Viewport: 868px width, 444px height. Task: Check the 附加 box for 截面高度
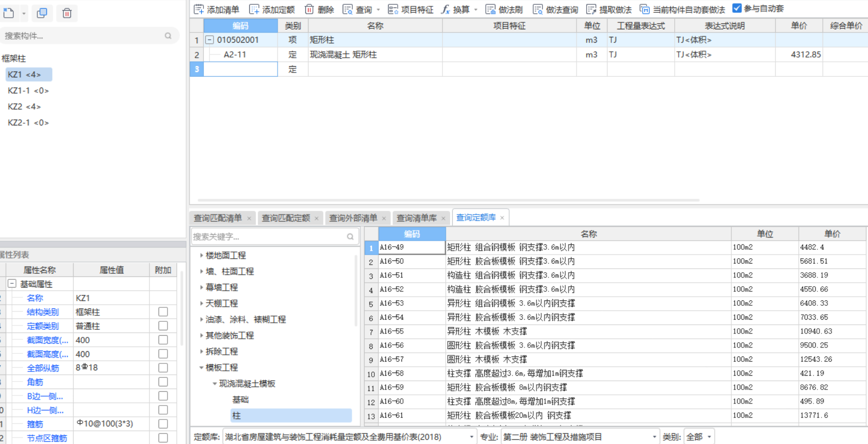pyautogui.click(x=163, y=354)
